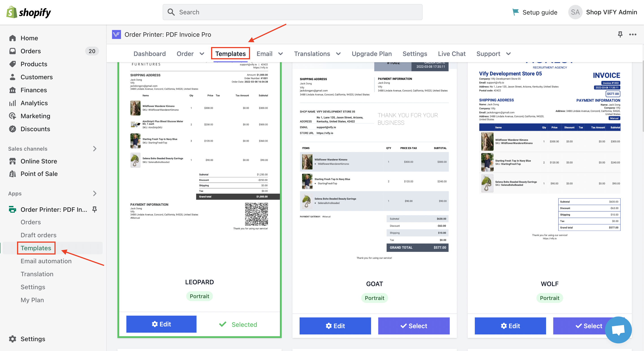644x351 pixels.
Task: Click the Shopify logo
Action: click(28, 12)
